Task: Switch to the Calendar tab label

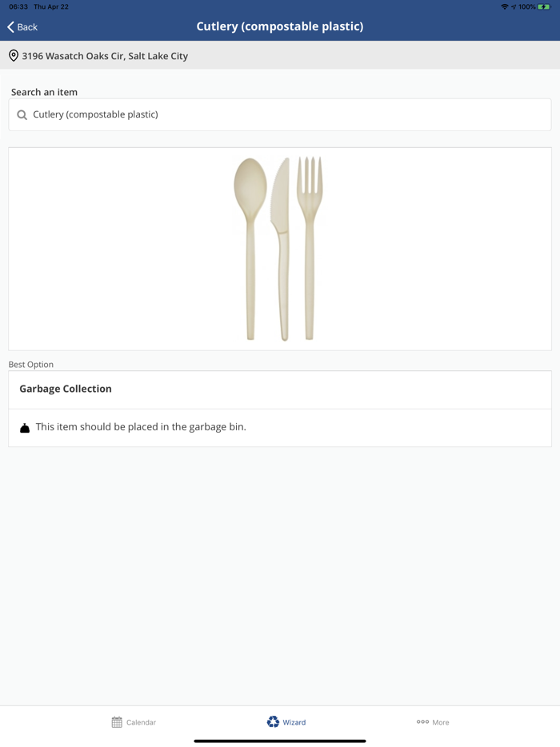Action: tap(142, 722)
